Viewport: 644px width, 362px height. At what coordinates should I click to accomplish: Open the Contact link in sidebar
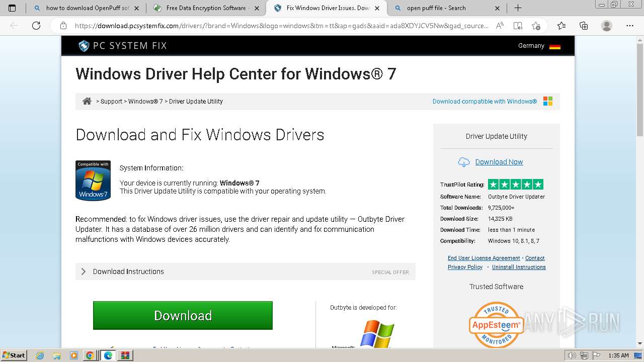click(535, 258)
